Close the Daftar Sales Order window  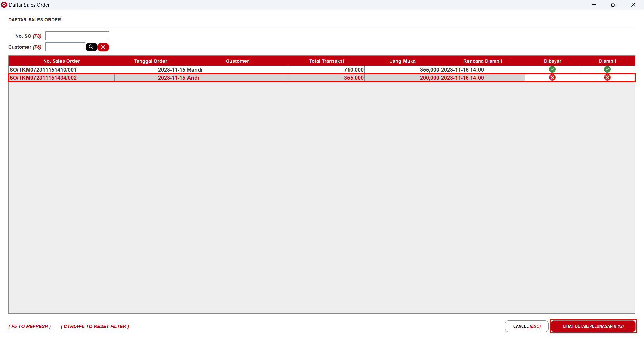coord(633,5)
